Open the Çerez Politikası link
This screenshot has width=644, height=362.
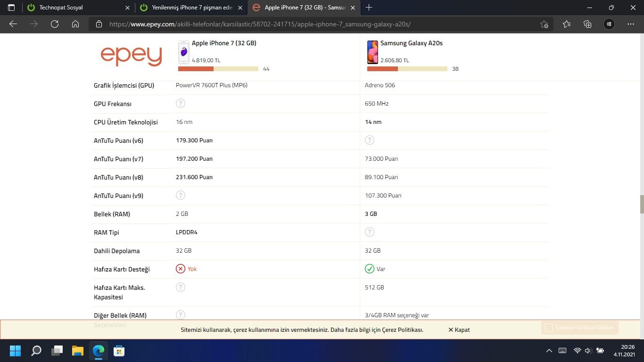coord(402,330)
